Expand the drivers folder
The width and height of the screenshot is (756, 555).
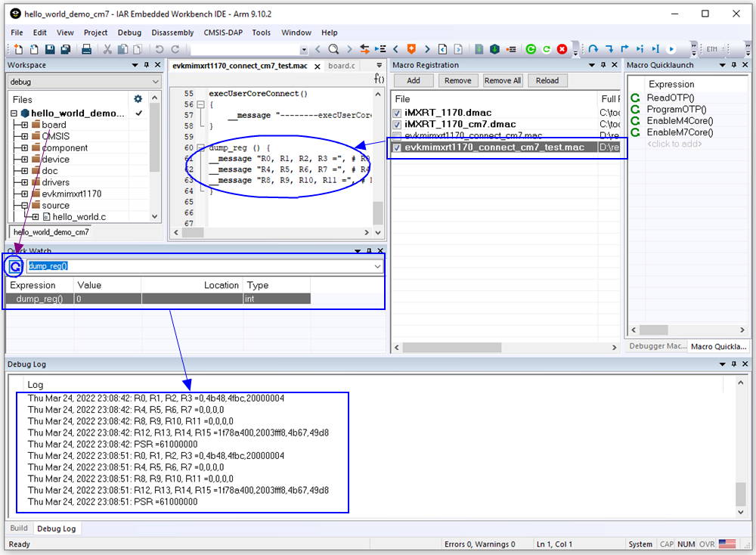[25, 182]
